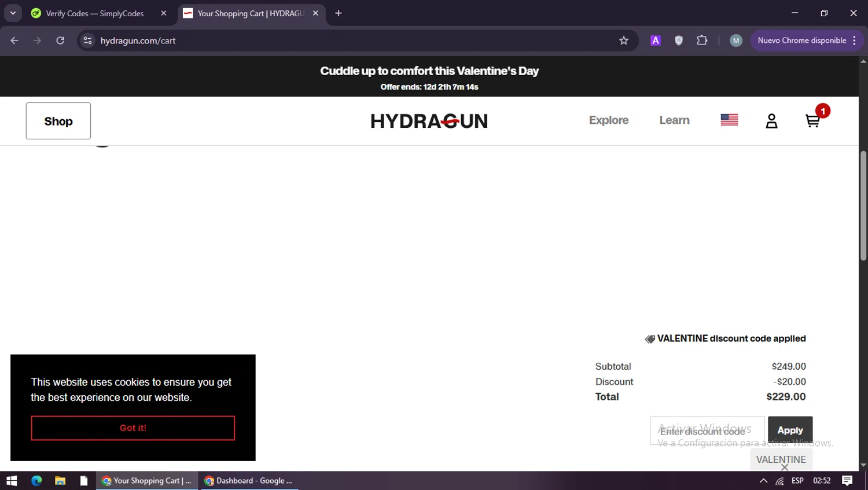868x490 pixels.
Task: Go back to the previous page
Action: click(x=14, y=40)
